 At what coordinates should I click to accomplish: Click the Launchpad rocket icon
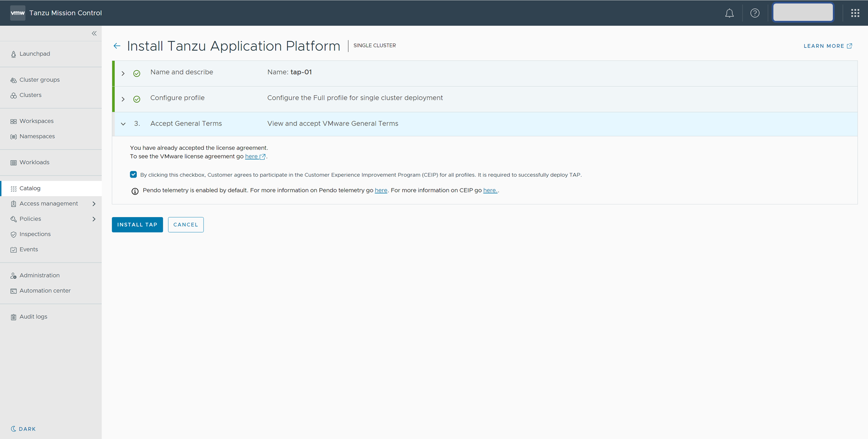pos(13,54)
